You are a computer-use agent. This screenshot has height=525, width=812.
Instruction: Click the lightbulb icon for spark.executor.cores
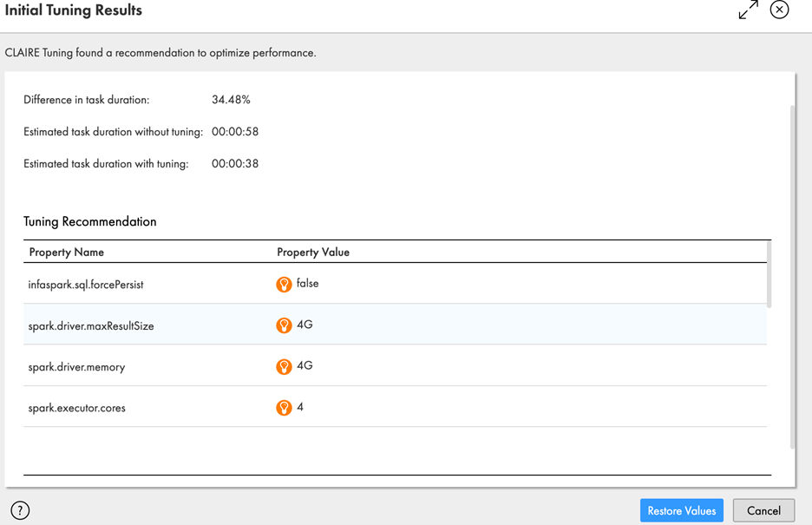tap(284, 408)
